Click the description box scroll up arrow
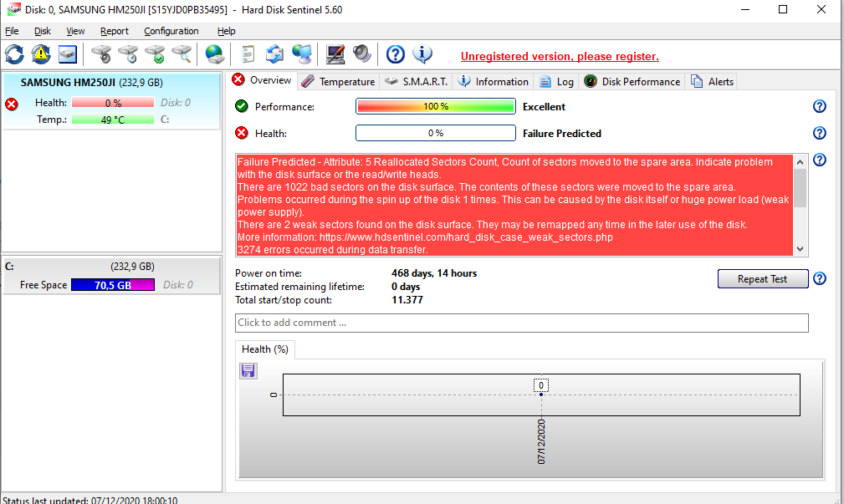This screenshot has width=844, height=504. point(800,162)
